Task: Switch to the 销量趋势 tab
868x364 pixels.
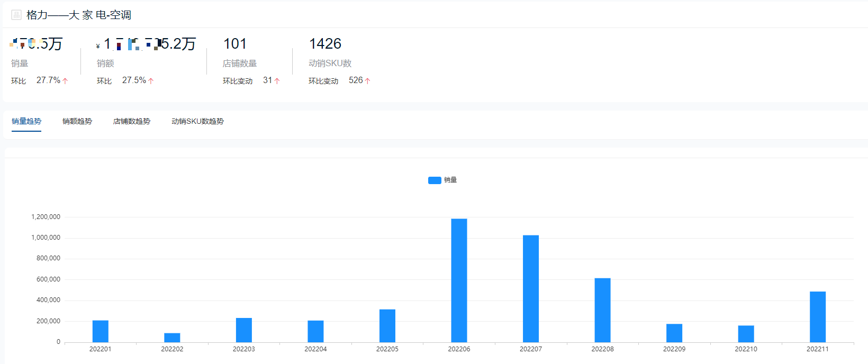Action: pyautogui.click(x=26, y=121)
